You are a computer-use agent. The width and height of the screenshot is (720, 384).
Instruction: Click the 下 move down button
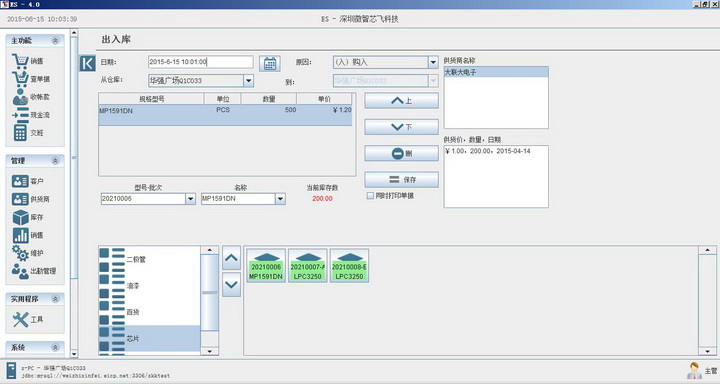point(401,127)
